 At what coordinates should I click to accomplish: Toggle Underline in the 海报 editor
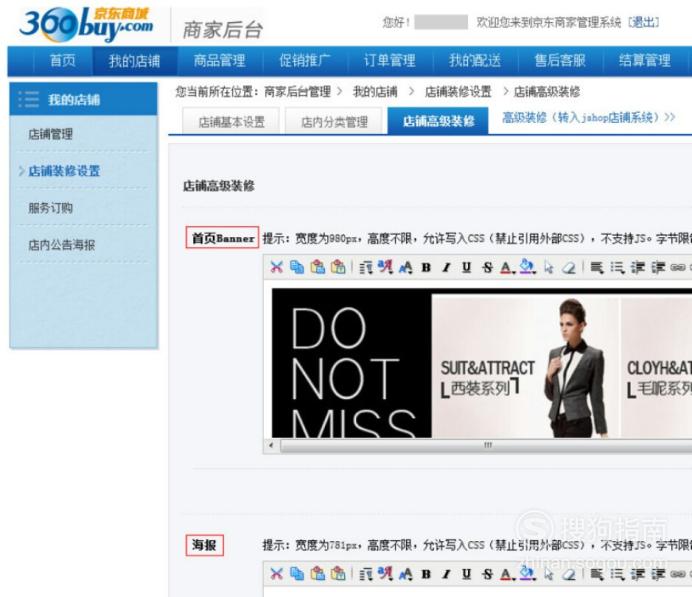click(466, 574)
